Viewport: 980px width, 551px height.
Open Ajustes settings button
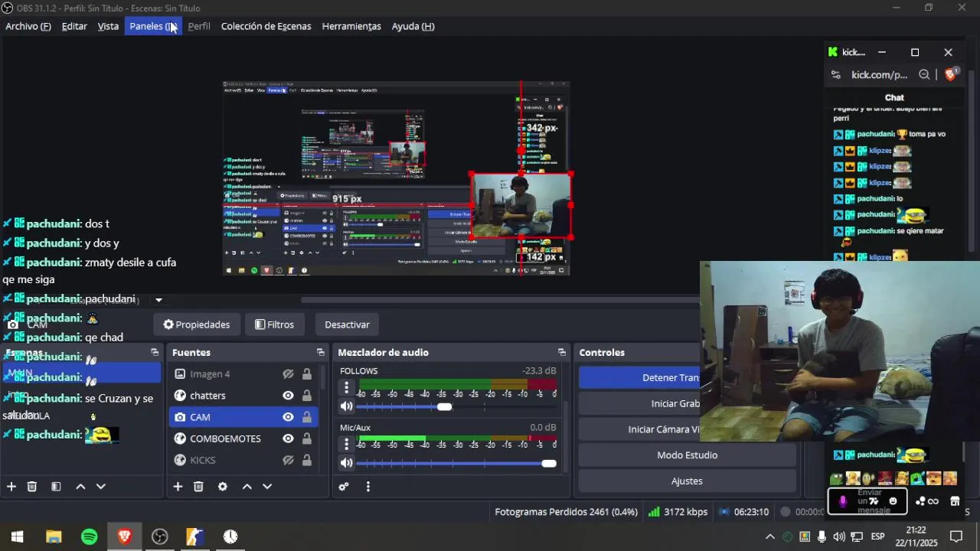click(687, 481)
